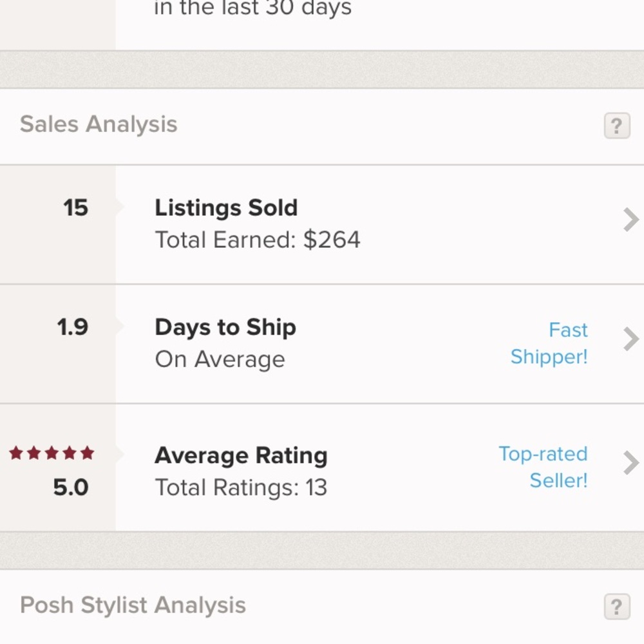Select the Listings Sold title
The image size is (644, 644).
point(226,208)
